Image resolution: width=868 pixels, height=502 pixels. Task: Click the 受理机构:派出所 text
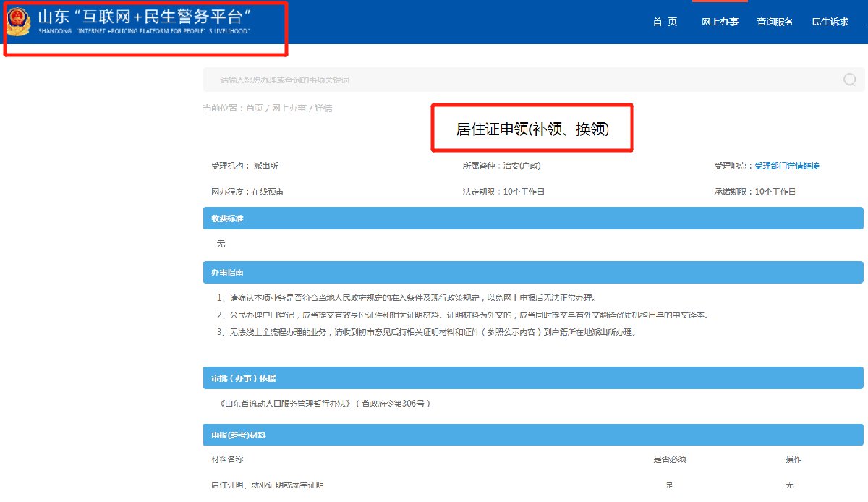click(244, 166)
